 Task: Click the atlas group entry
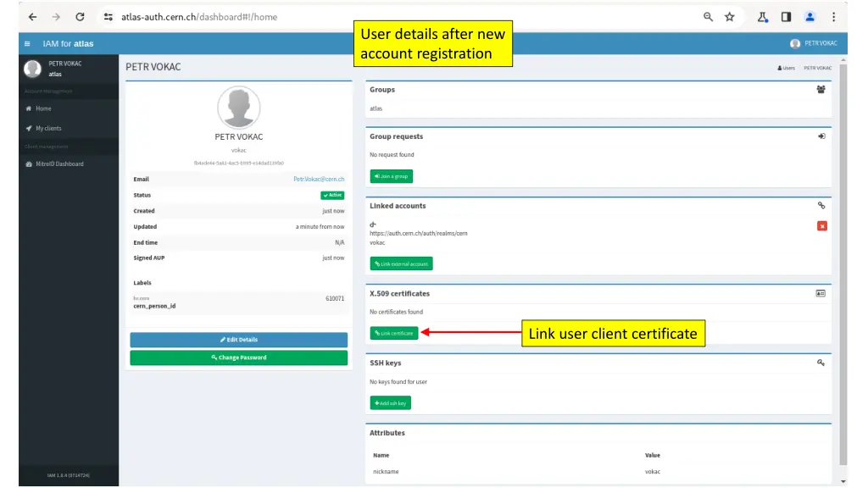[x=376, y=108]
